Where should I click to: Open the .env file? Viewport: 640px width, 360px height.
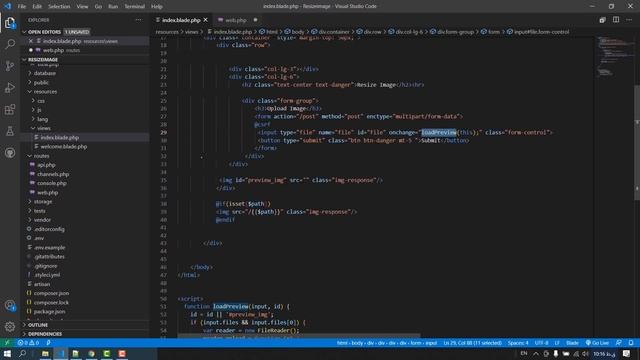[39, 238]
